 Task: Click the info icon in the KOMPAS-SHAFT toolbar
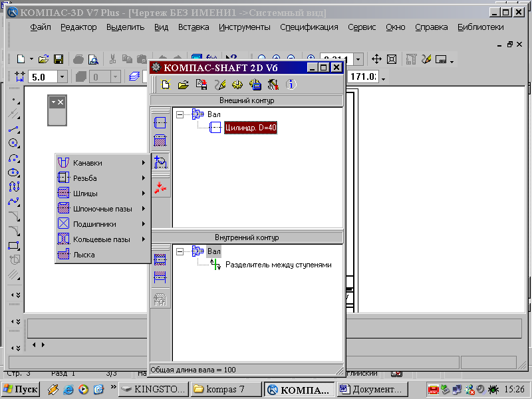[x=291, y=84]
